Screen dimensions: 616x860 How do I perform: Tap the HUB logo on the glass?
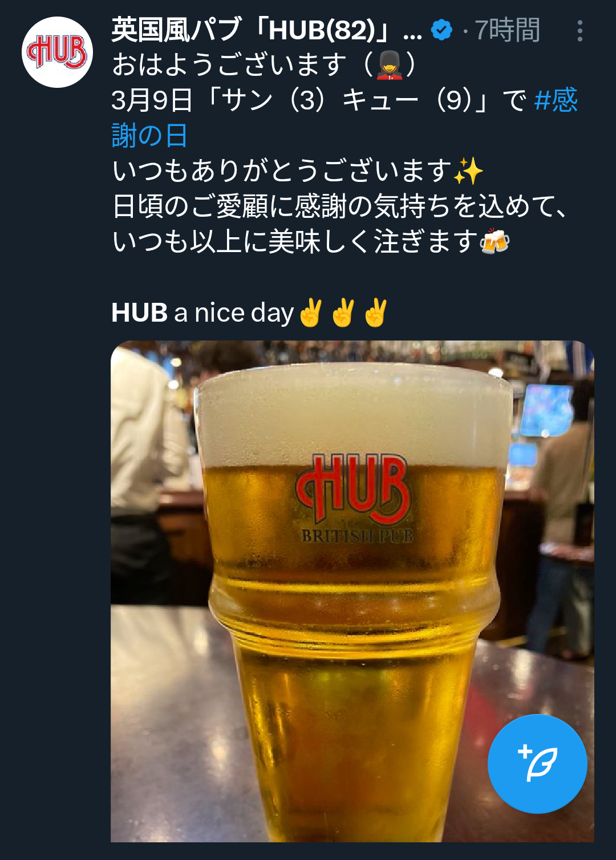point(354,489)
